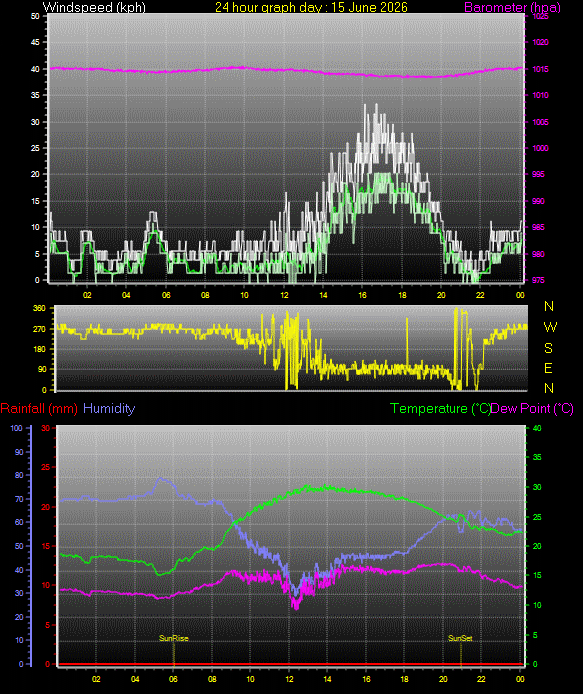583x694 pixels.
Task: Click the W compass label on direction chart
Action: [550, 327]
